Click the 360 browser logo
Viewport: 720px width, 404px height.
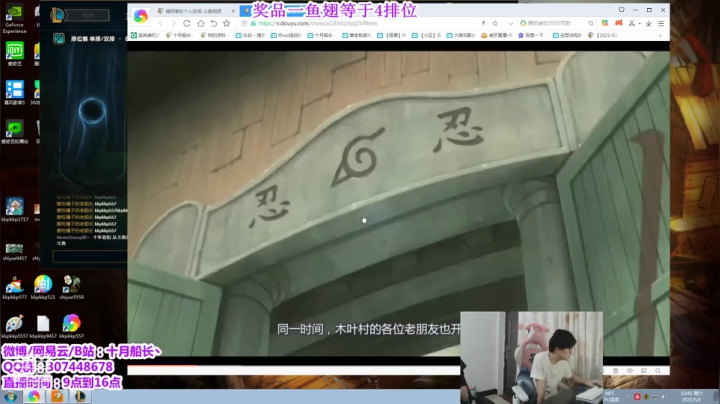[141, 16]
